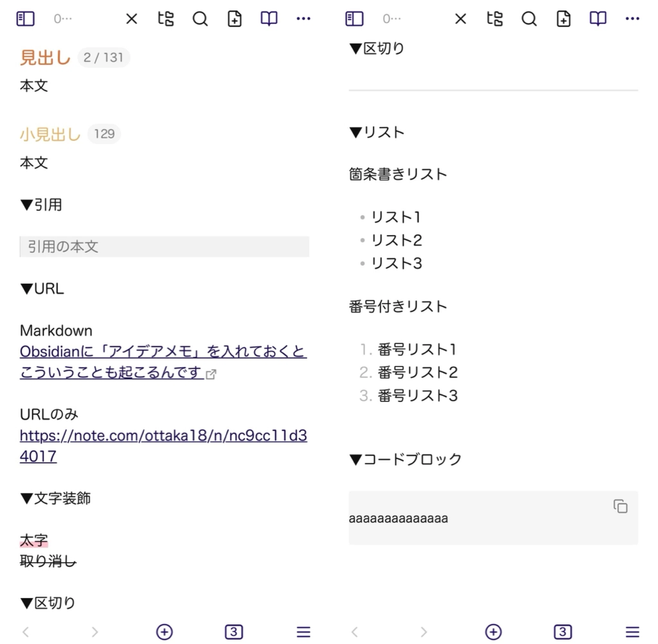Click the 129 count badge

pyautogui.click(x=104, y=134)
